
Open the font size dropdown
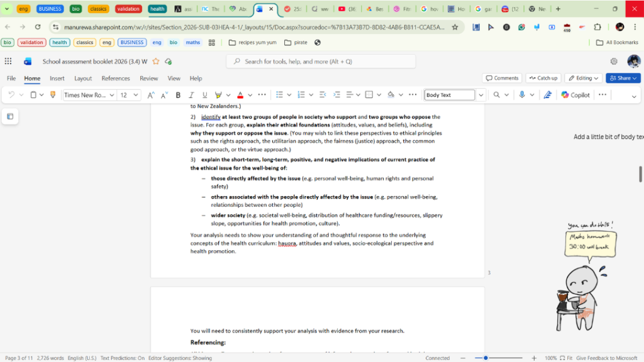click(136, 95)
